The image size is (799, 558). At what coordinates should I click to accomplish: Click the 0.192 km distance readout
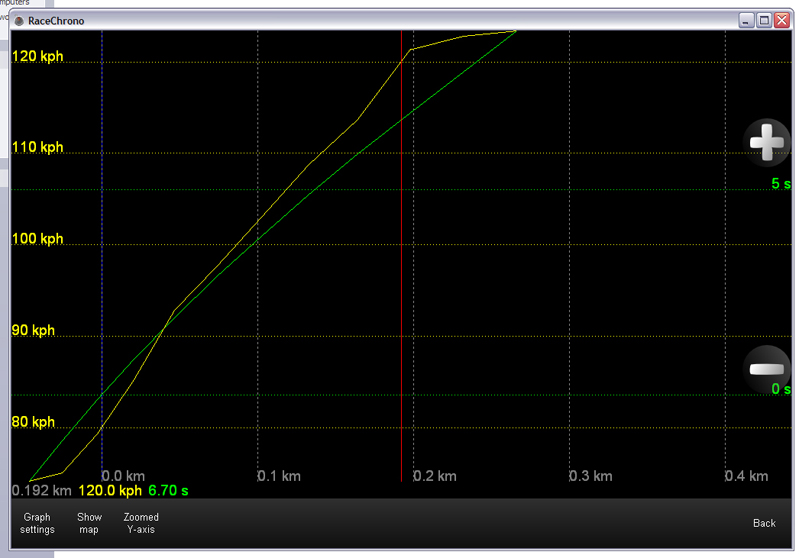(41, 491)
